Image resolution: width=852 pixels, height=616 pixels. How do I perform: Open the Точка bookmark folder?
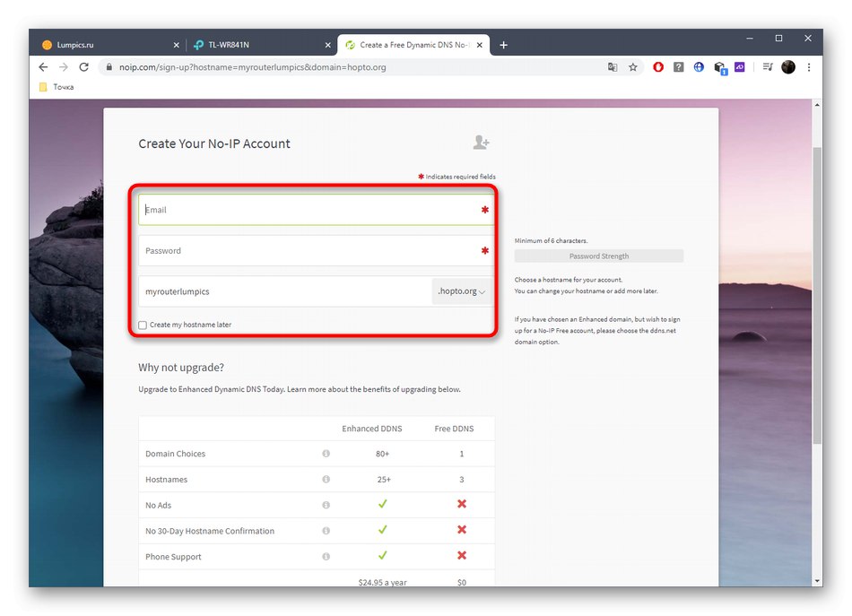pos(57,87)
